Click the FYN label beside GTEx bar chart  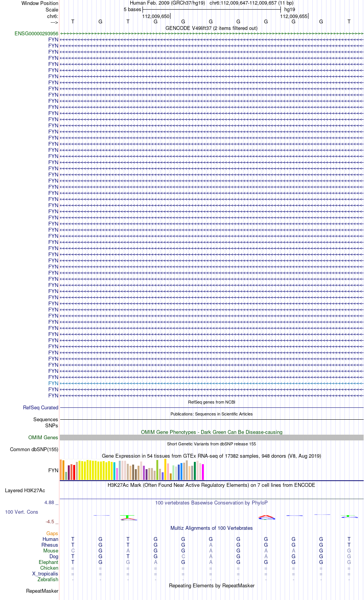(x=53, y=470)
